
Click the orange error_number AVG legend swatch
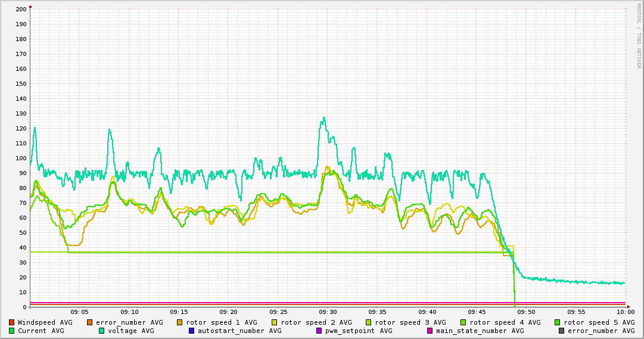tap(90, 322)
